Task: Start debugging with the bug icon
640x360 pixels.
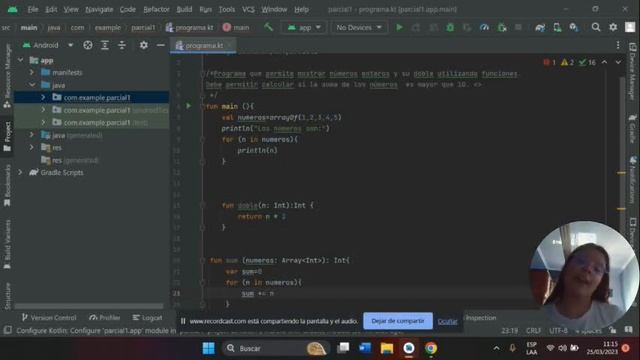Action: point(450,27)
